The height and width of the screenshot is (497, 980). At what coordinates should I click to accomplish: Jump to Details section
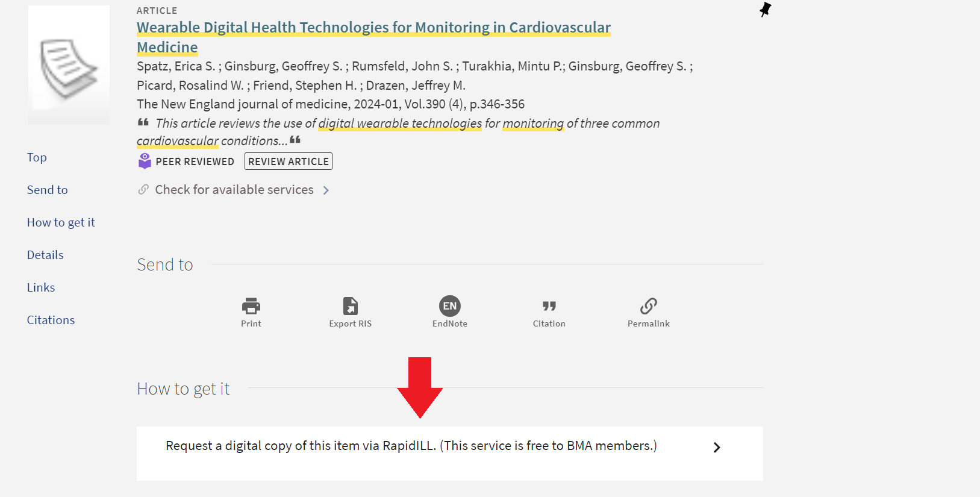[45, 255]
